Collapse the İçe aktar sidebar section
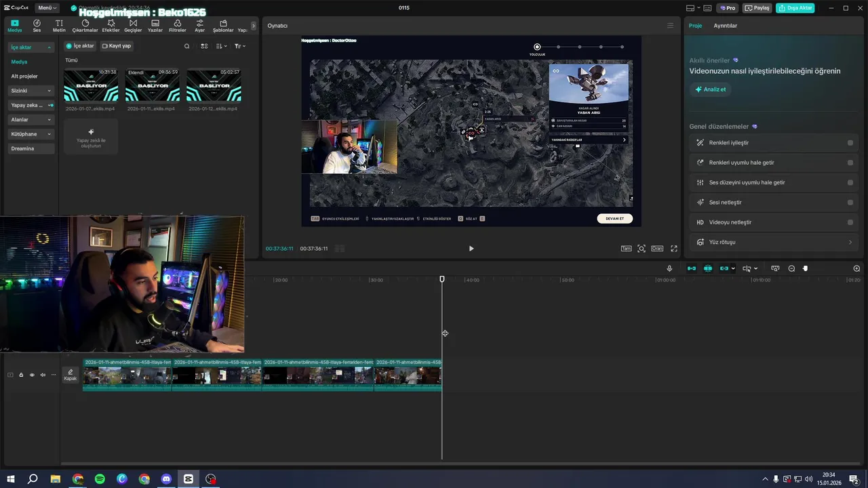This screenshot has height=488, width=868. point(31,47)
